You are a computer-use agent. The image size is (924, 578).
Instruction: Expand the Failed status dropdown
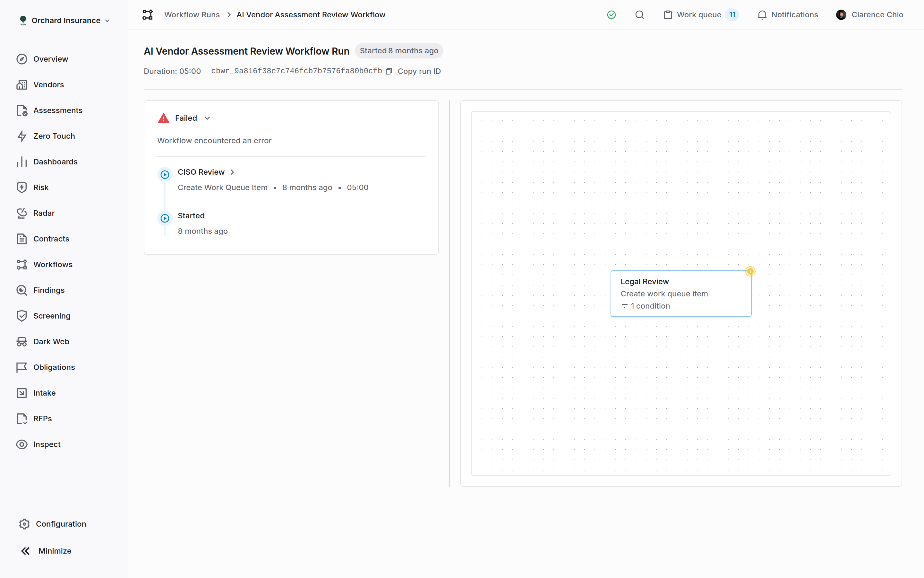(207, 118)
